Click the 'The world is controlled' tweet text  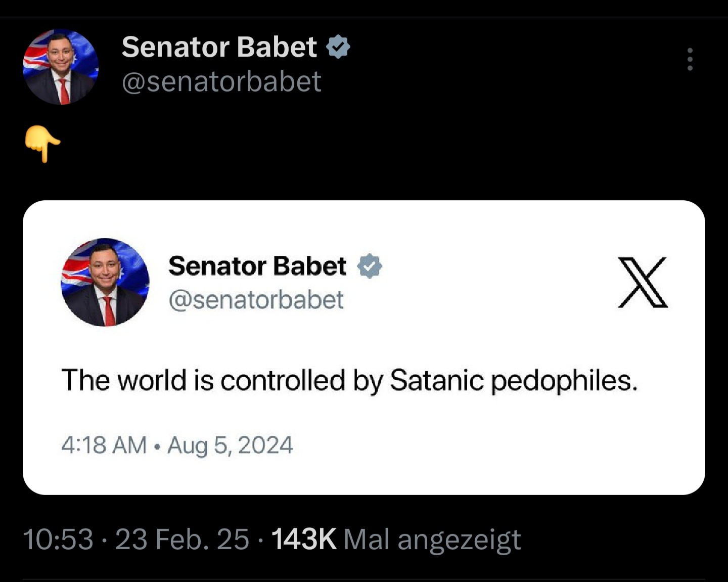tap(349, 380)
